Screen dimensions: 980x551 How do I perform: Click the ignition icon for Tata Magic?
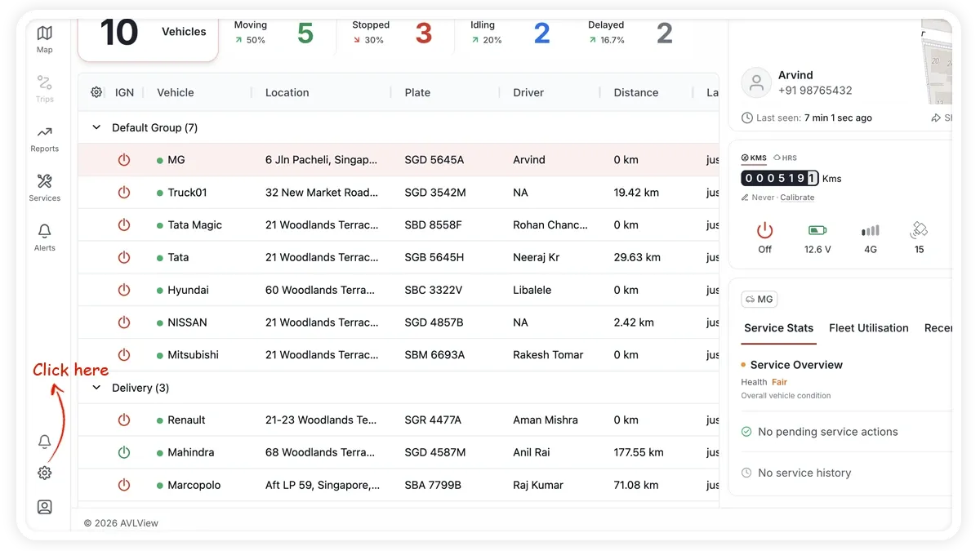tap(124, 224)
